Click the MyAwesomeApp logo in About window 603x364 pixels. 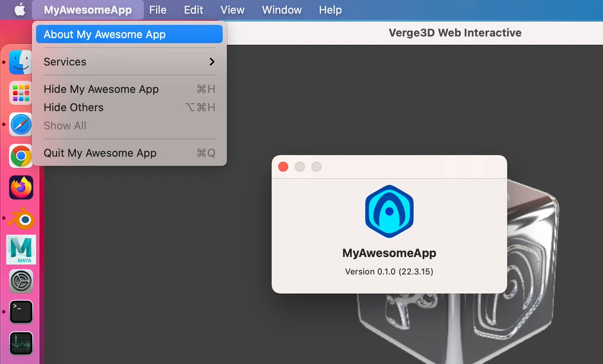pyautogui.click(x=389, y=210)
